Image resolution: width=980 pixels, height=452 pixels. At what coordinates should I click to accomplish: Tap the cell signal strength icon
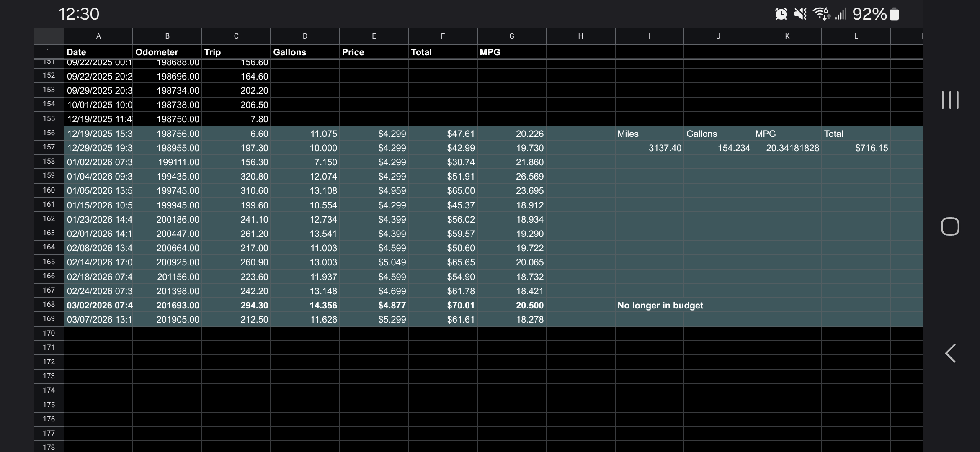pos(840,14)
